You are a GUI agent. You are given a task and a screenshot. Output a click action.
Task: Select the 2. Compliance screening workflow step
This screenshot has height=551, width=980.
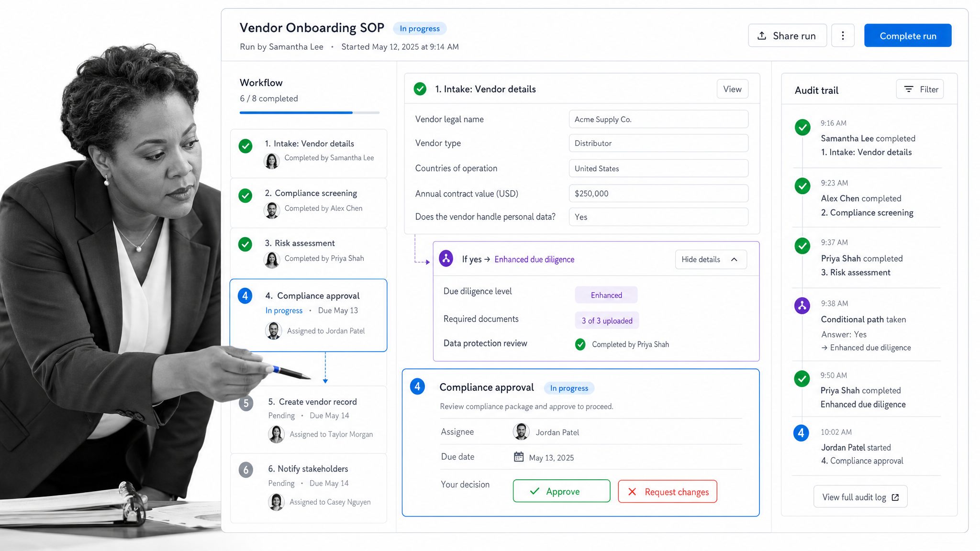pyautogui.click(x=309, y=203)
